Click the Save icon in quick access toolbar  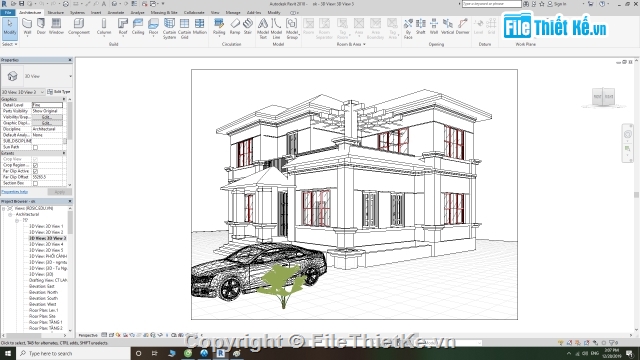pyautogui.click(x=22, y=4)
